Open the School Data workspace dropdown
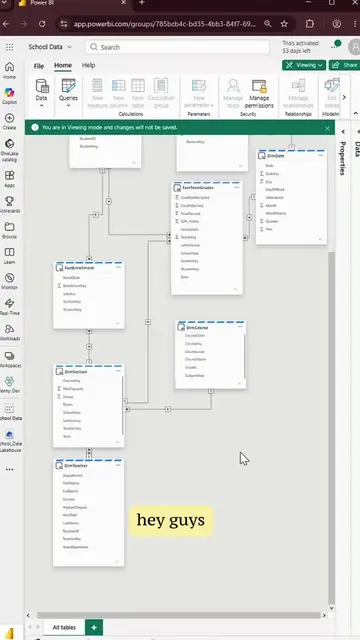360x640 pixels. coord(50,47)
